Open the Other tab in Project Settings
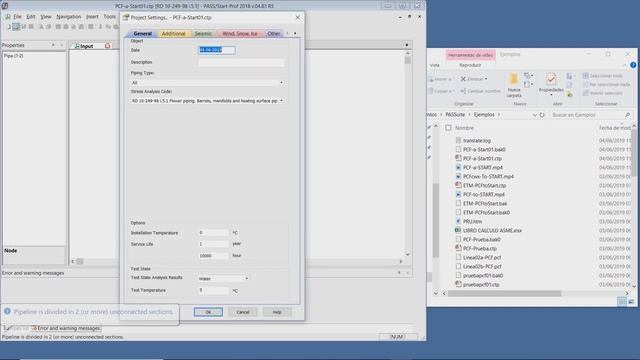640x360 pixels. click(273, 33)
